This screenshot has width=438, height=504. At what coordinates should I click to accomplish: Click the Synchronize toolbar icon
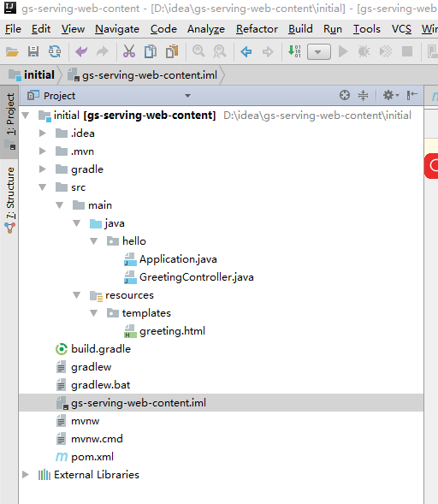(x=55, y=51)
